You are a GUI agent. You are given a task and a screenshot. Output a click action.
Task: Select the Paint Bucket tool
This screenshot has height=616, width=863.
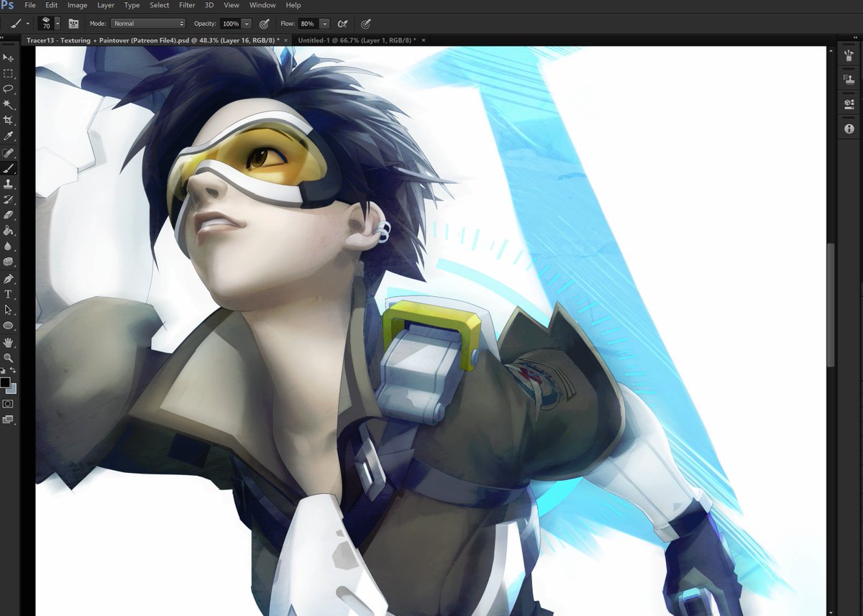pos(9,231)
